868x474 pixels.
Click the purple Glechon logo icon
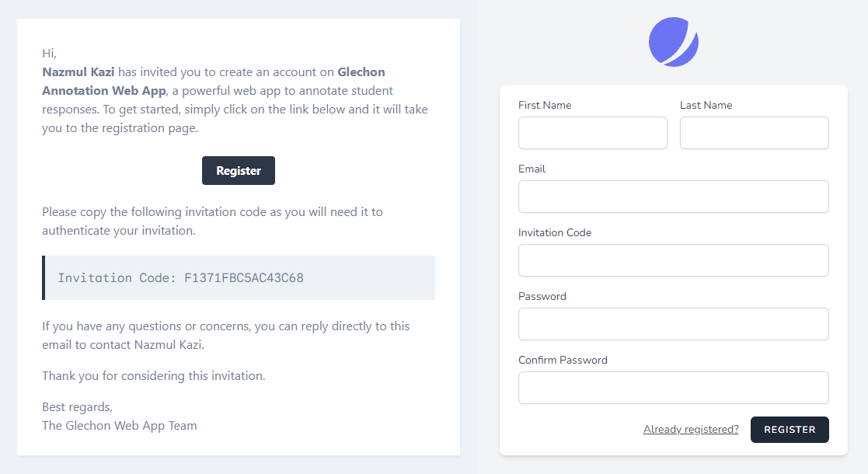(673, 42)
